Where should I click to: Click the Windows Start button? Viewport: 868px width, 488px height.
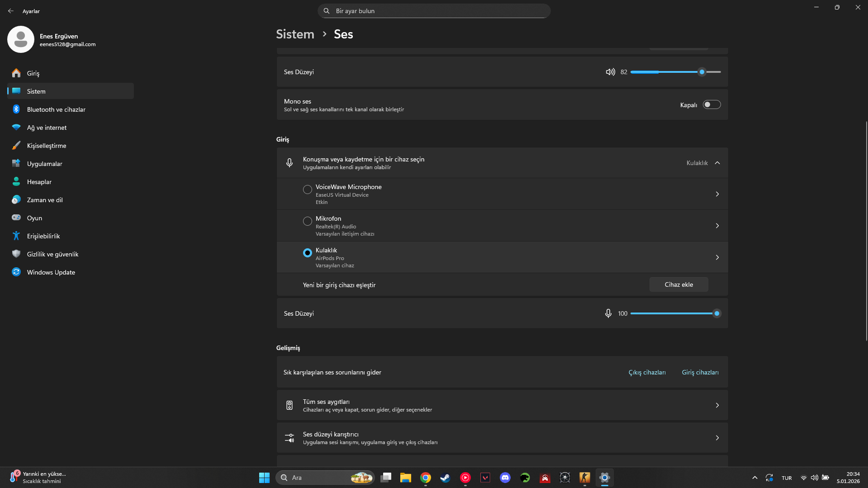coord(264,478)
